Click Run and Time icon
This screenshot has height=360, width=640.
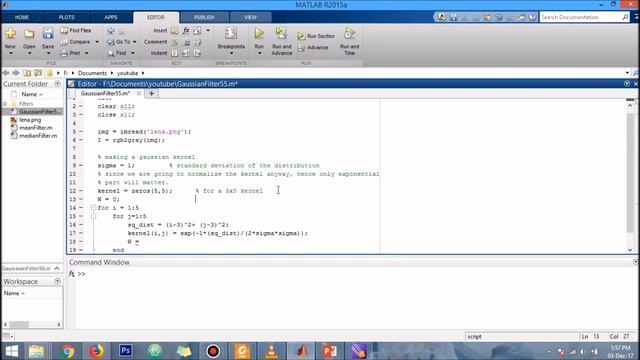point(349,33)
